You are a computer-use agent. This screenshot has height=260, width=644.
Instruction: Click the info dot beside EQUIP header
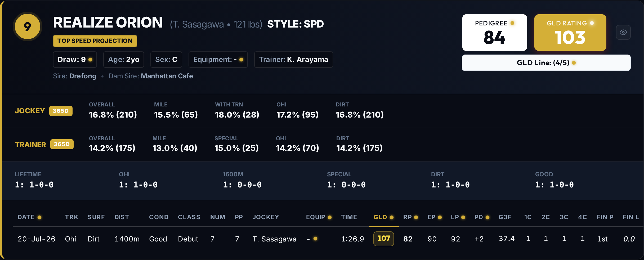[x=330, y=217]
